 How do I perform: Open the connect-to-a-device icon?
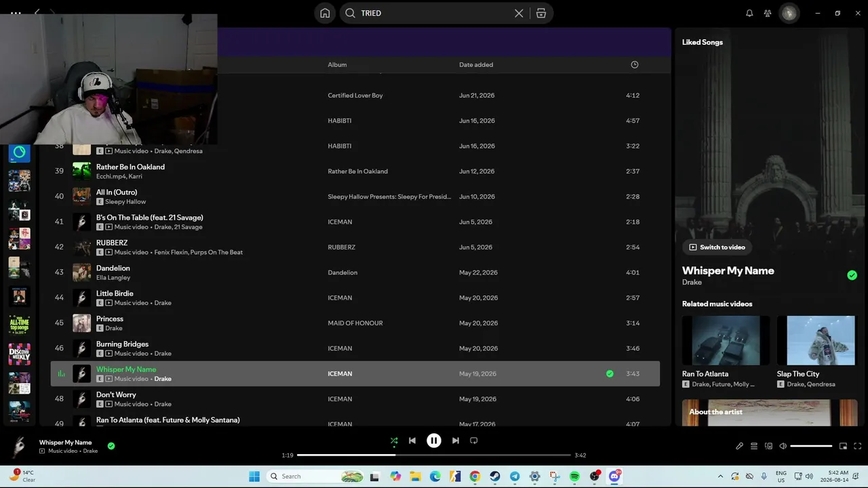[768, 446]
